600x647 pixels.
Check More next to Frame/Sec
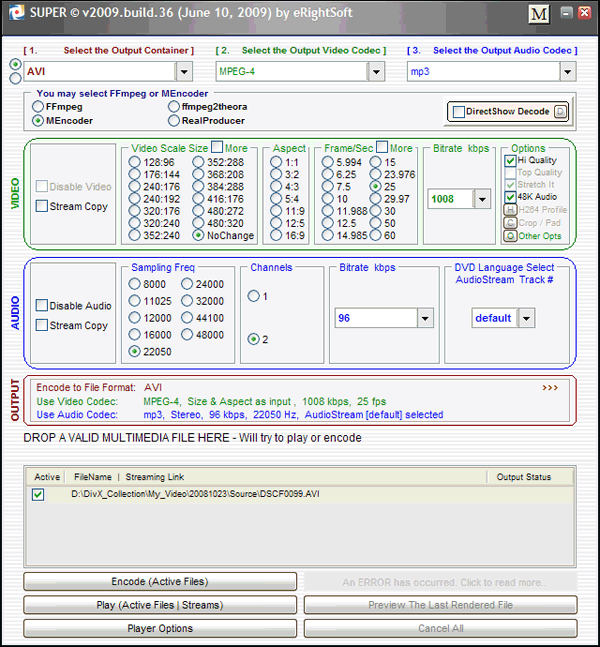tap(382, 147)
